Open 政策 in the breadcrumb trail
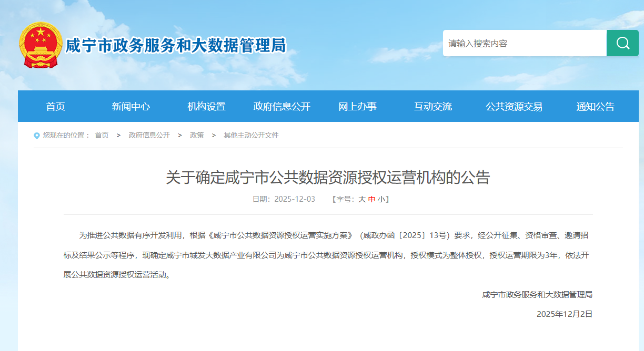Viewport: 644px width, 351px height. pos(196,135)
